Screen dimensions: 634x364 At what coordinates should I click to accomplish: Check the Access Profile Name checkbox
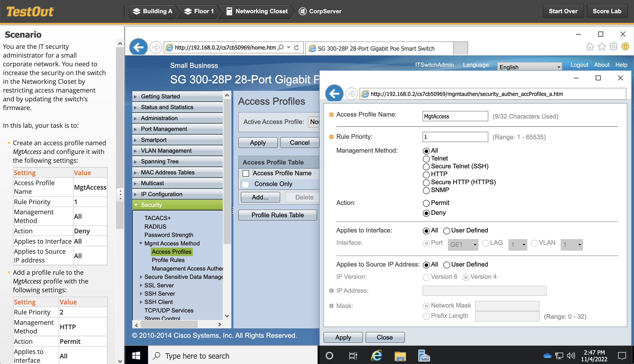(246, 173)
